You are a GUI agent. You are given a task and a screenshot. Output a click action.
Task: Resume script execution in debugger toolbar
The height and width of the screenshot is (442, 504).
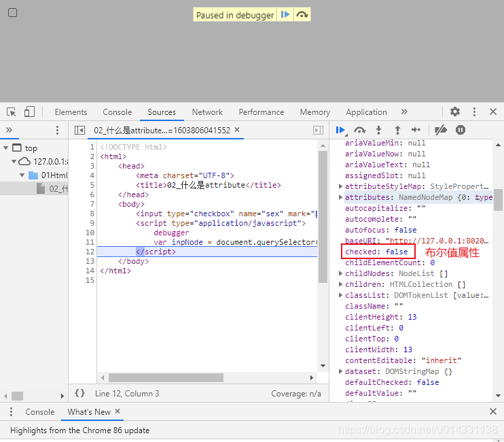coord(340,130)
